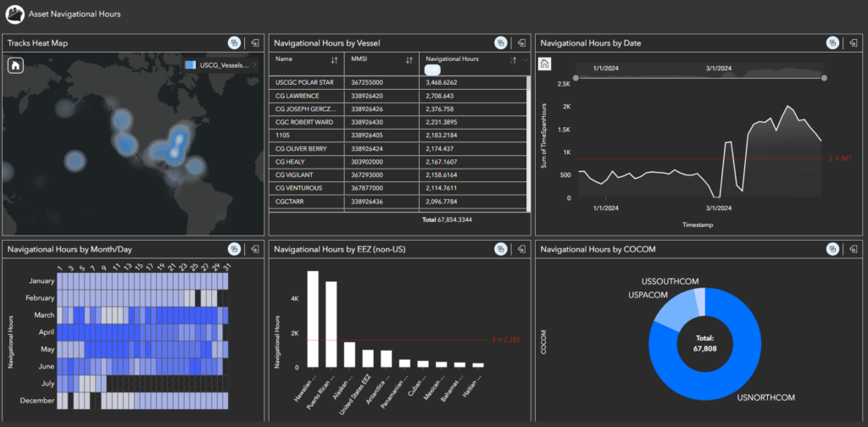Screen dimensions: 868x427
Task: Select the CGC ROBERT WARD row
Action: pos(398,122)
